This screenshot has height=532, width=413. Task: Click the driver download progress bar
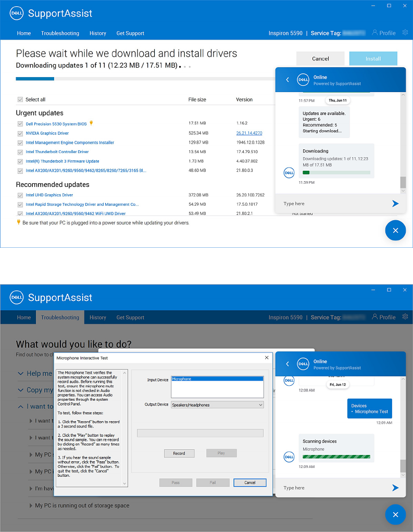(x=145, y=79)
